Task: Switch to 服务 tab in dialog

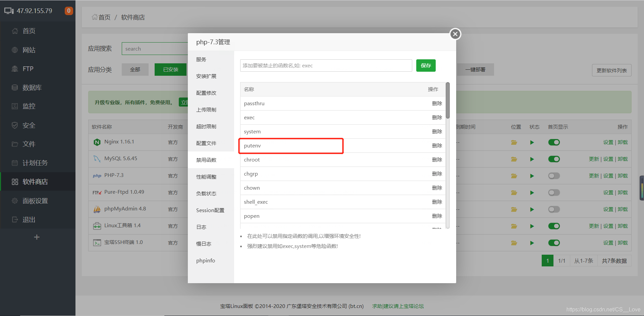Action: [211, 59]
